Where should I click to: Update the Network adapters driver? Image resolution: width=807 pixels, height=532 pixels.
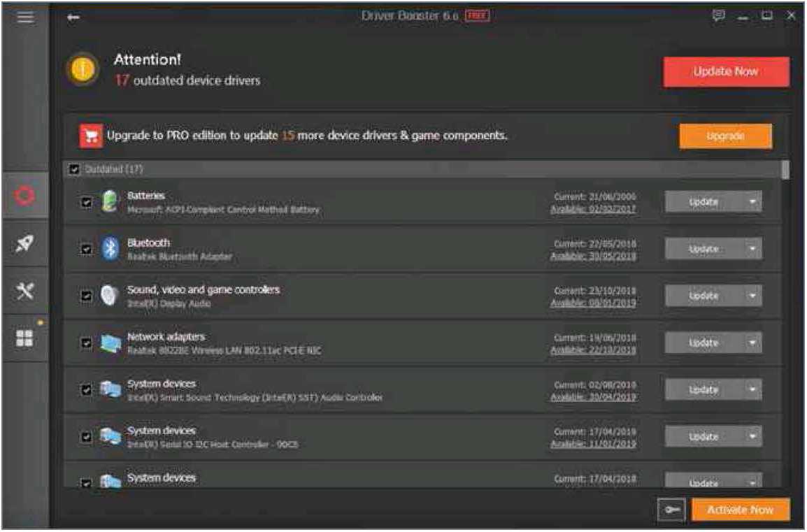(704, 343)
